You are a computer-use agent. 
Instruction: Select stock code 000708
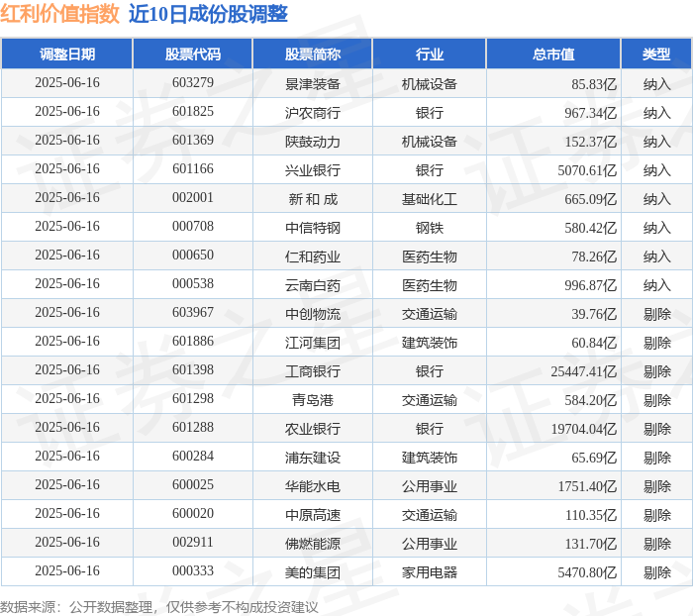[x=193, y=227]
